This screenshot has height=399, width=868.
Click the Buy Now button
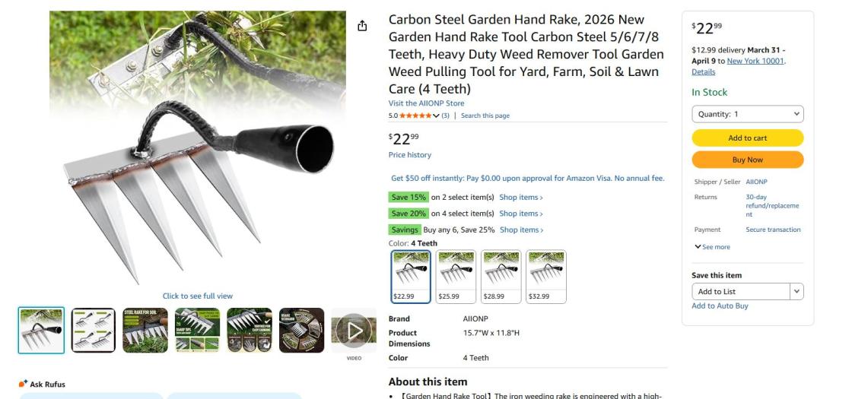tap(747, 160)
